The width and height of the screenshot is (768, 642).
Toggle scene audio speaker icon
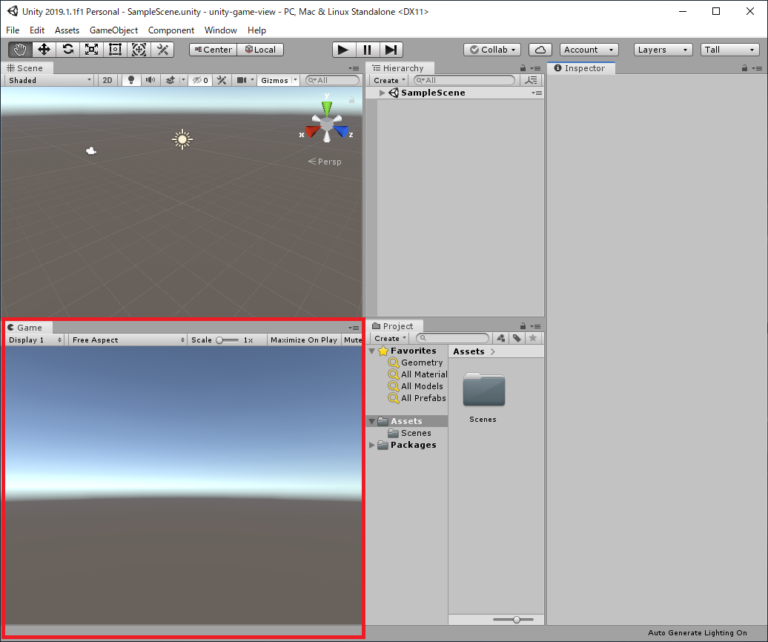(150, 80)
